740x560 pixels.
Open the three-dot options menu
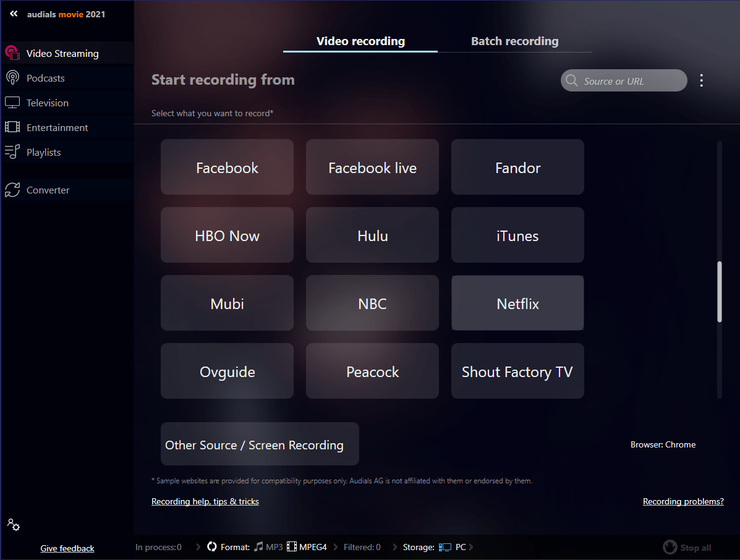coord(702,80)
